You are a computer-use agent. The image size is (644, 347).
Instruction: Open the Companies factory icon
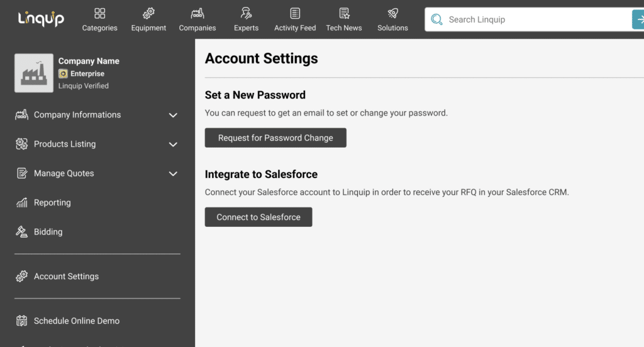197,14
